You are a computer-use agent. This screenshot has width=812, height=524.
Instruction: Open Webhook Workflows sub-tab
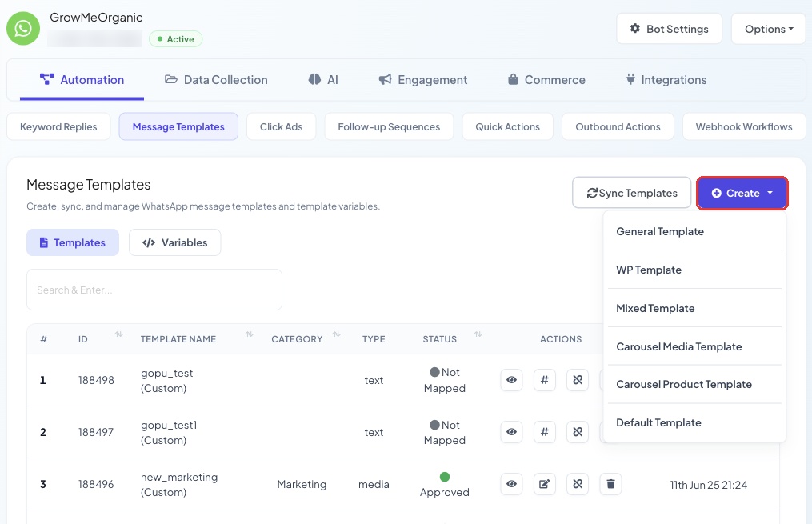(x=744, y=127)
